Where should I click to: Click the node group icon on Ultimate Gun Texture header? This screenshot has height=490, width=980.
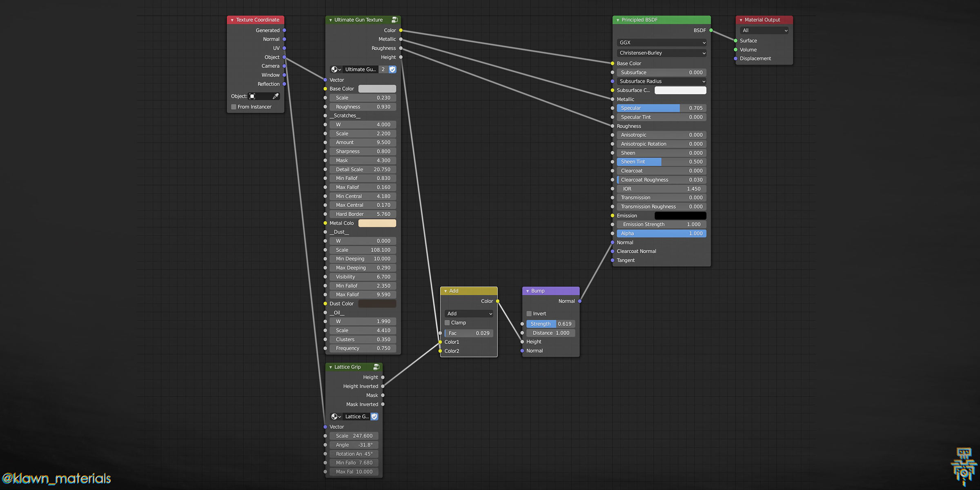[394, 20]
